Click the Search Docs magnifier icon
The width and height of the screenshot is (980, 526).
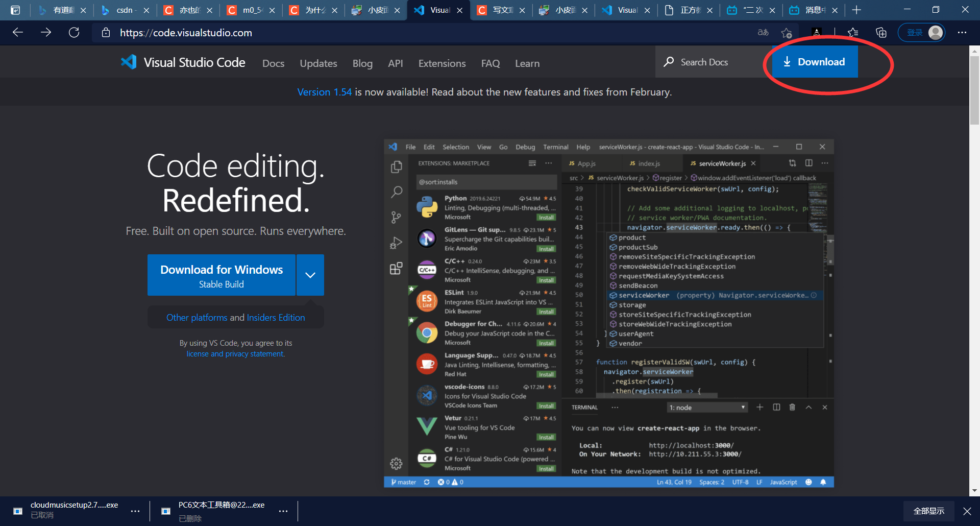click(x=669, y=62)
